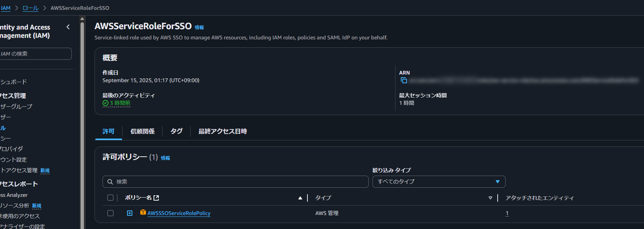Expand AWSSSOServiceRolePolicy row details
644x229 pixels.
tap(130, 213)
